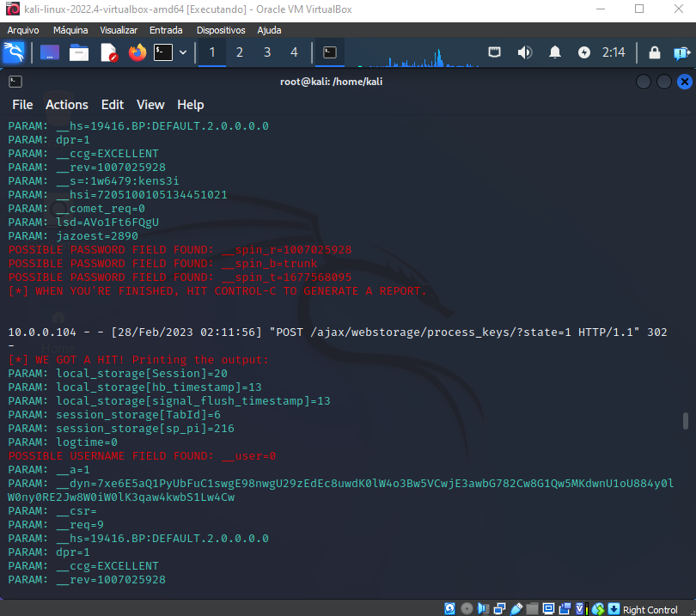Lock the screen with padlock icon
Viewport: 696px width, 616px height.
(654, 52)
